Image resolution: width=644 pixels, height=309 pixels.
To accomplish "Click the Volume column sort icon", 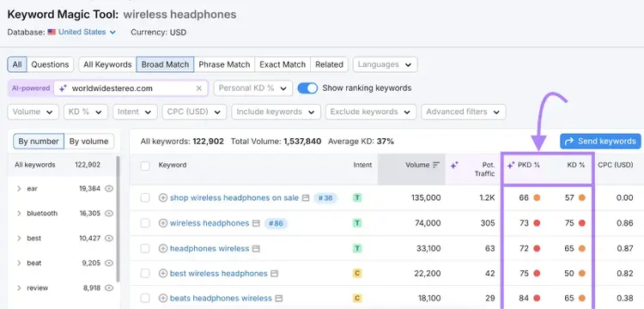I will point(436,165).
